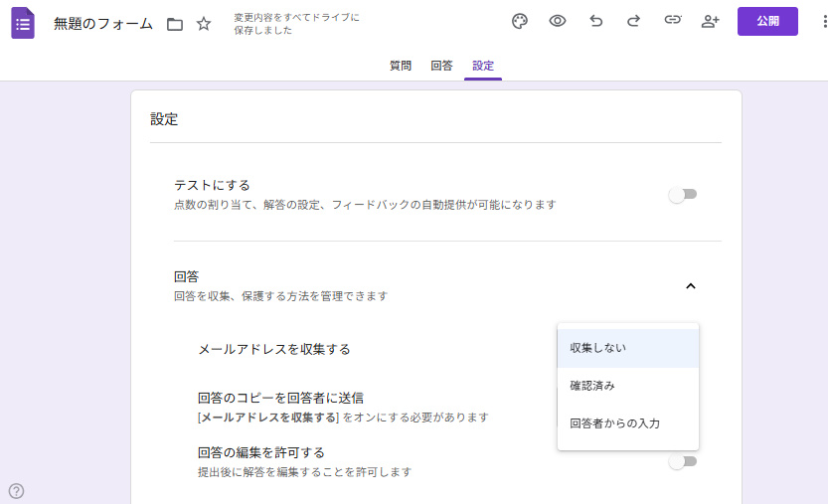Image resolution: width=828 pixels, height=504 pixels.
Task: Open the add collaborators icon
Action: 710,22
